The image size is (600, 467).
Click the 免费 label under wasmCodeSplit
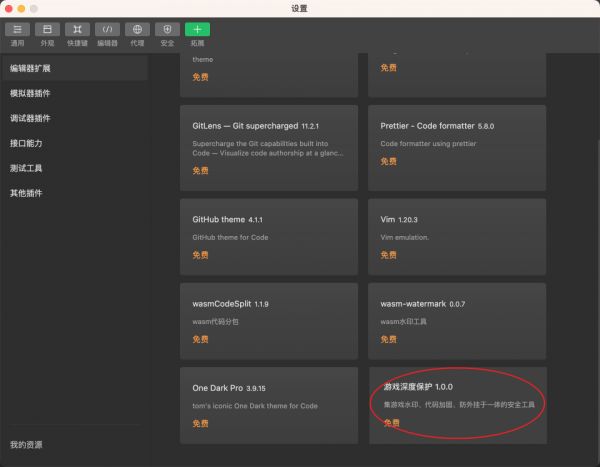coord(200,339)
